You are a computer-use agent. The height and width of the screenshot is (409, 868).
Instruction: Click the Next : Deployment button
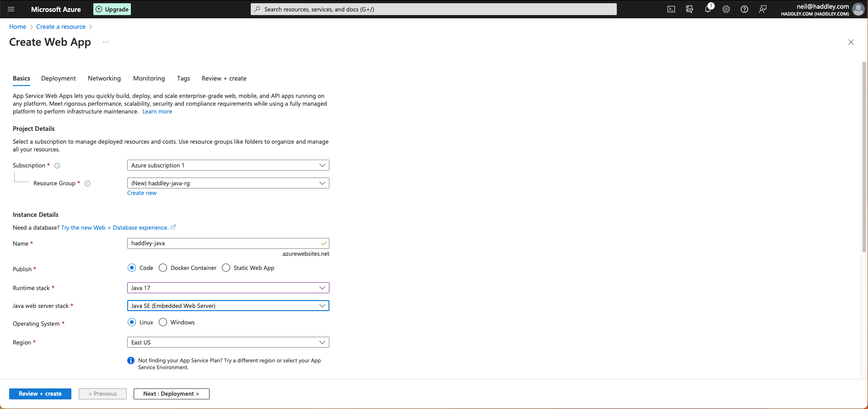172,394
